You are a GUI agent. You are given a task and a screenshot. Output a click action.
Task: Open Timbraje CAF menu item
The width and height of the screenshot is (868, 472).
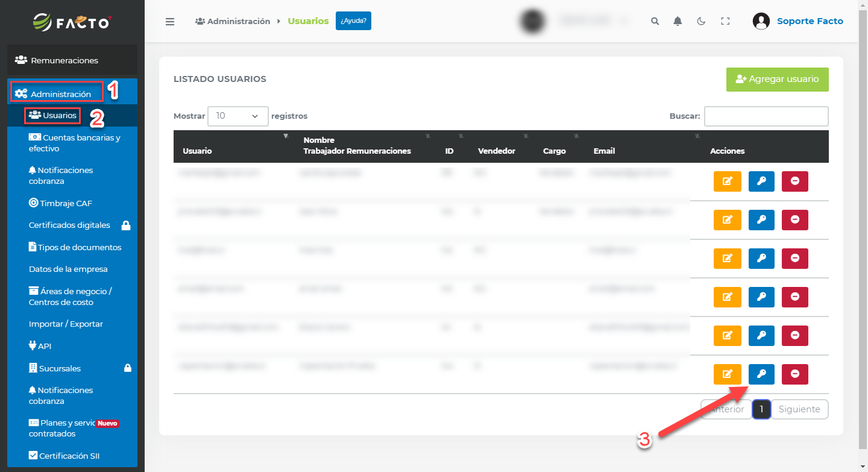click(66, 203)
